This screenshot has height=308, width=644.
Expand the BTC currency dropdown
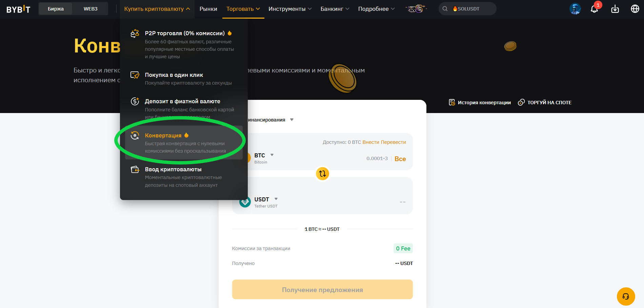pyautogui.click(x=271, y=155)
